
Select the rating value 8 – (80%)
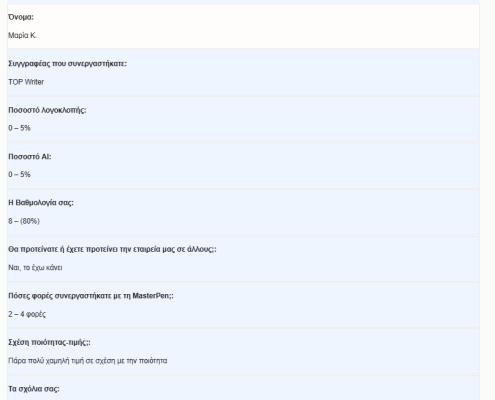(x=24, y=221)
